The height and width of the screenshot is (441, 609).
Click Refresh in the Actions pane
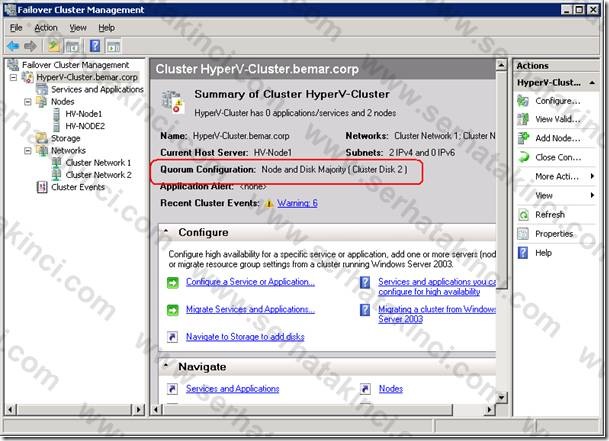550,214
